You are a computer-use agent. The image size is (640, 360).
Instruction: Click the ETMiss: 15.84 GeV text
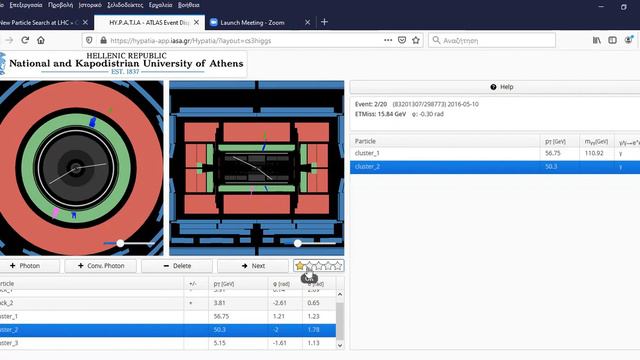[x=380, y=114]
